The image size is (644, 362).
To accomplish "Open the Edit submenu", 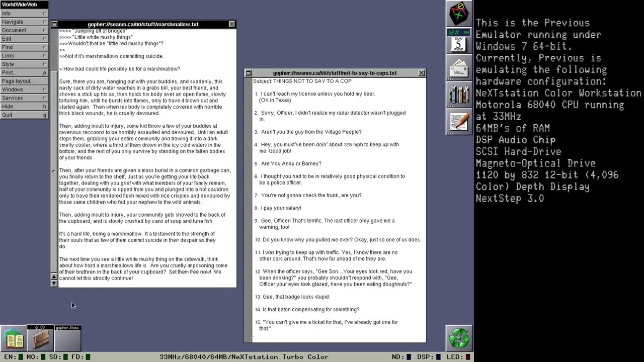I will pos(24,39).
